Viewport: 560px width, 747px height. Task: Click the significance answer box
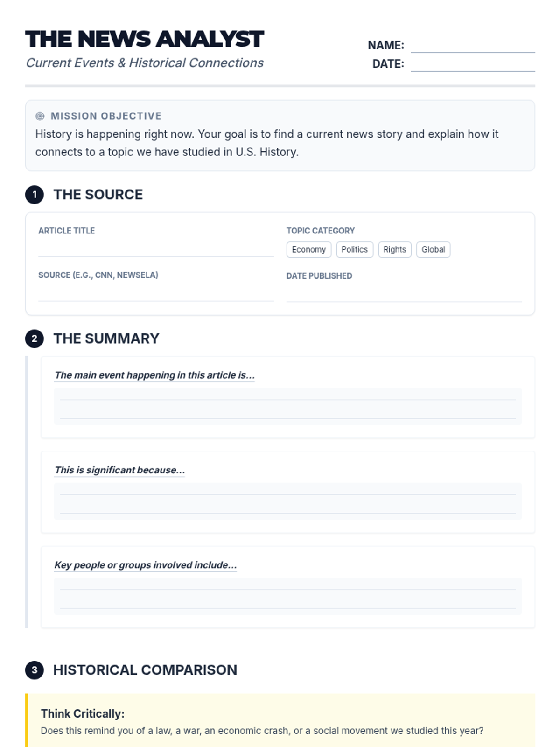point(287,501)
